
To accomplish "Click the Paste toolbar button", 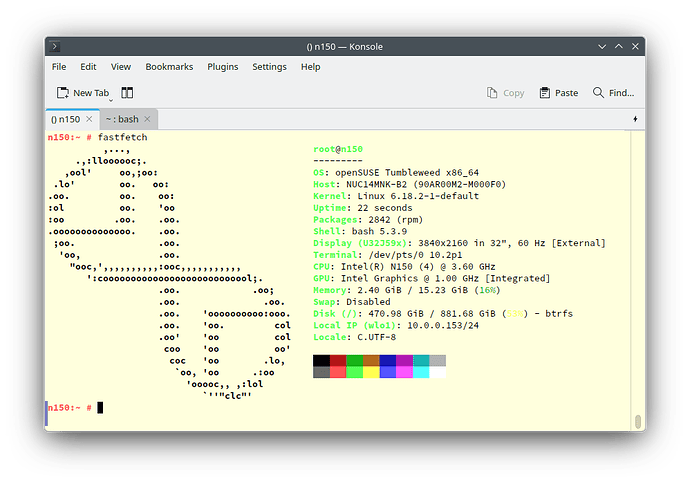I will pyautogui.click(x=559, y=93).
